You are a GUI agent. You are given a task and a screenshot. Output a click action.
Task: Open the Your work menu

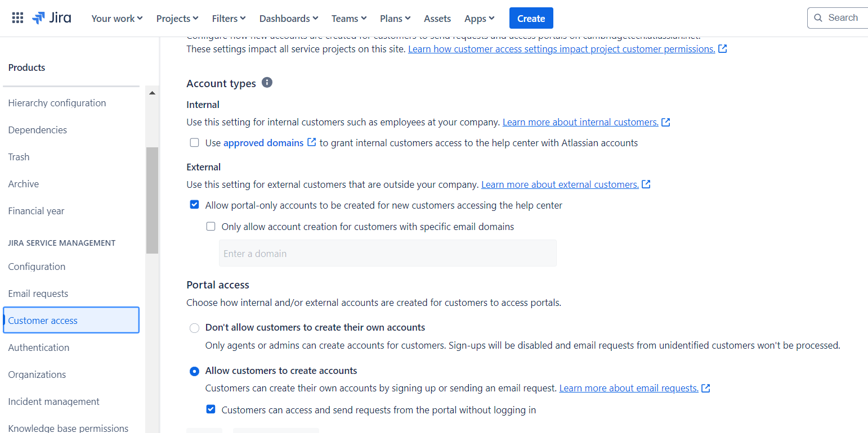coord(117,18)
